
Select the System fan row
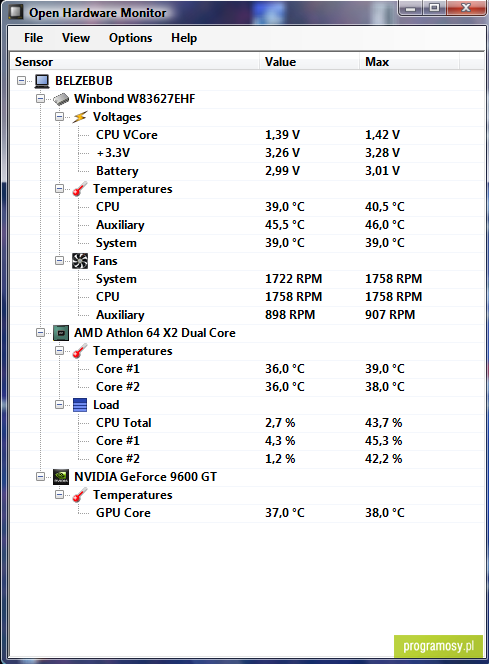[x=247, y=279]
